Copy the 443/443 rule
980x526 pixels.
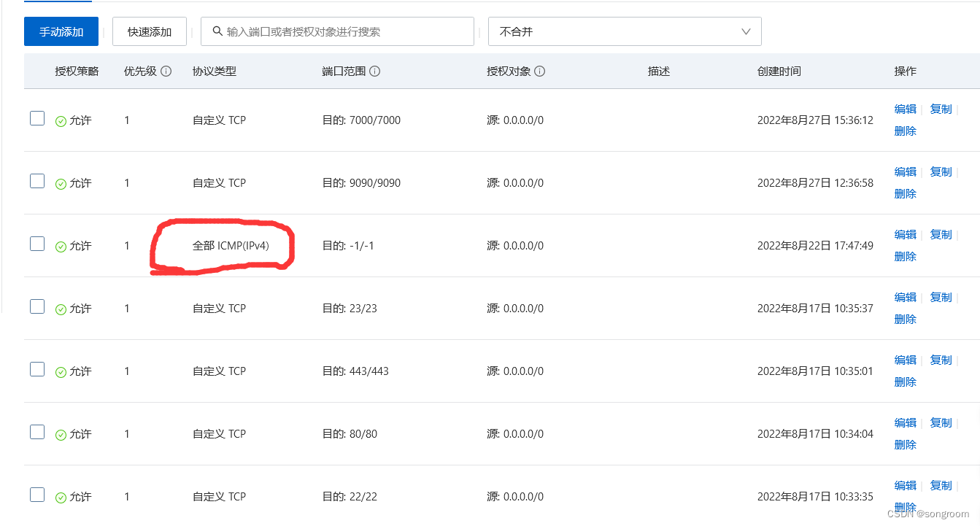click(941, 360)
